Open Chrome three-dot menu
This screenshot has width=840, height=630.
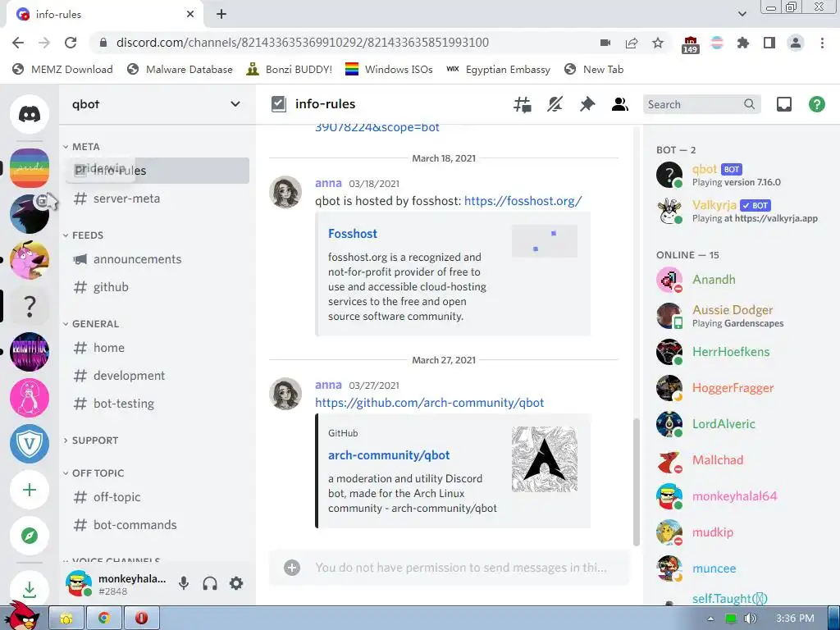coord(822,43)
